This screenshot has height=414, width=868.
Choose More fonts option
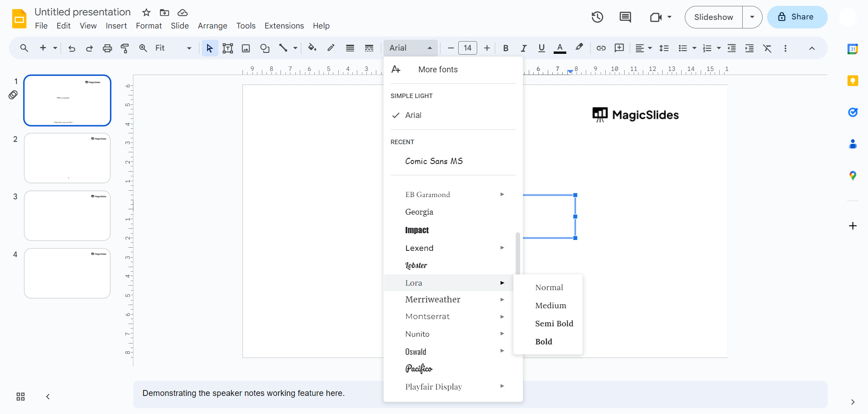[437, 70]
